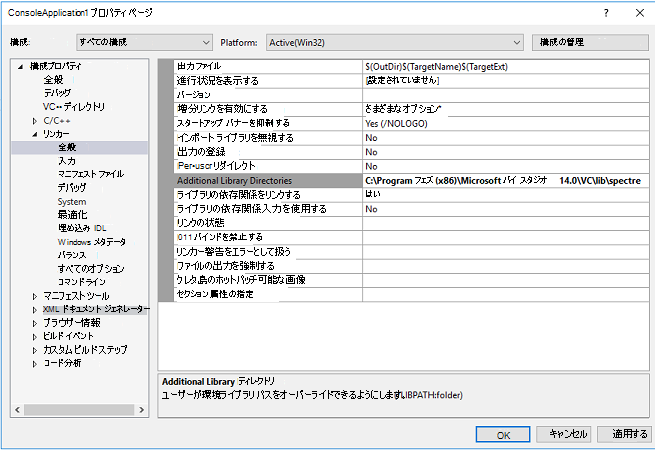Click the OK button
Screen dimensions: 655x450
(503, 435)
